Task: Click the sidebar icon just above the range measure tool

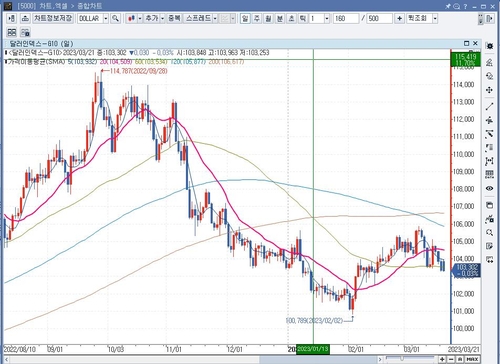Action: (x=489, y=148)
